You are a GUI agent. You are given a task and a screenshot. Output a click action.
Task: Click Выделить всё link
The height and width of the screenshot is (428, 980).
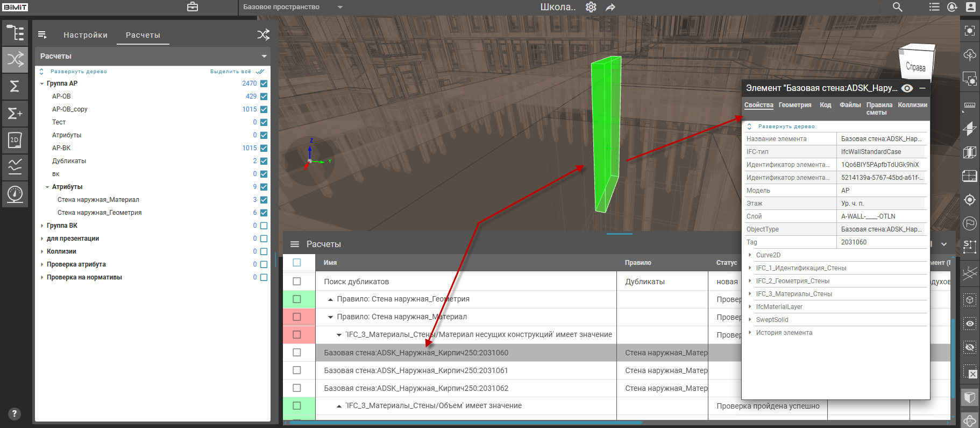[230, 72]
